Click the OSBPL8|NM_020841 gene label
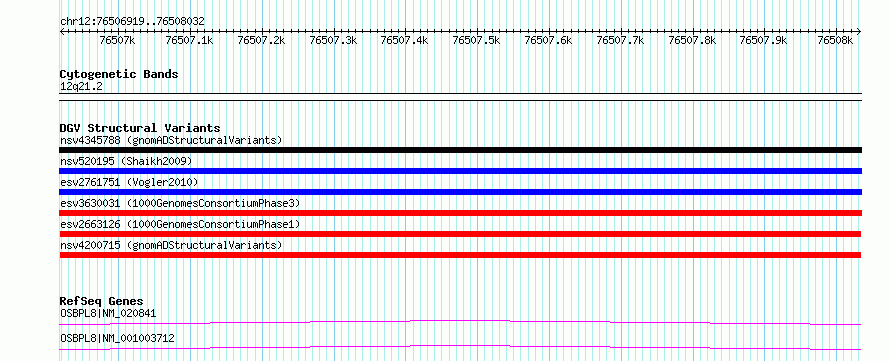890x361 pixels. (x=108, y=313)
